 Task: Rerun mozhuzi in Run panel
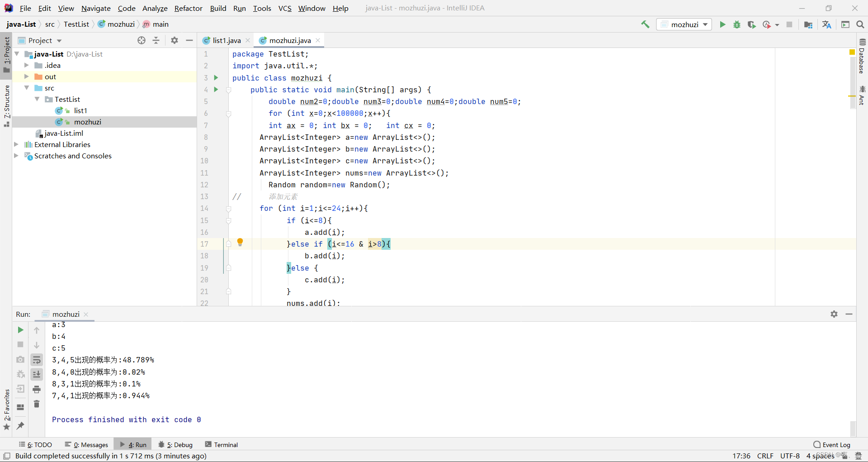click(x=20, y=330)
